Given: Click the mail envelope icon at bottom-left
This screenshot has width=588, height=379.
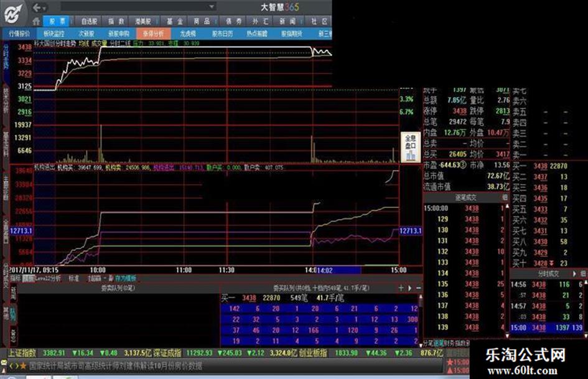Looking at the screenshot, I should [x=4, y=363].
